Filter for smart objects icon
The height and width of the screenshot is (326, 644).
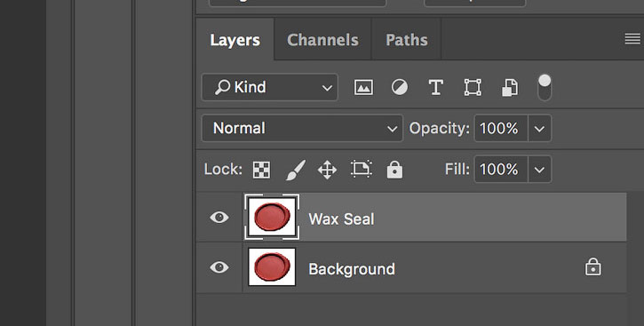coord(510,87)
